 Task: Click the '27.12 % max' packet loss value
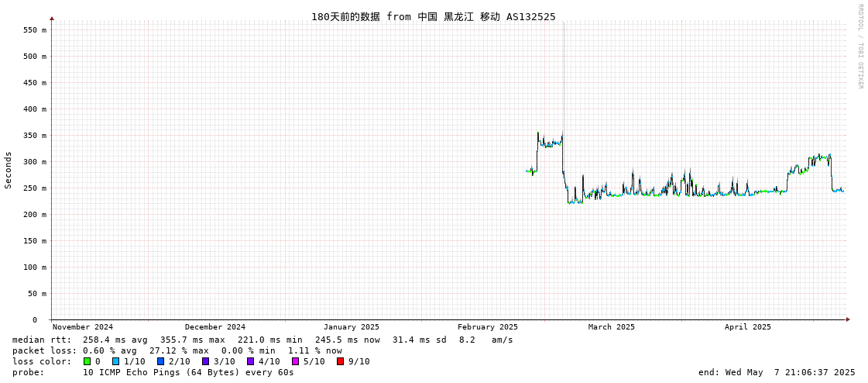[180, 351]
